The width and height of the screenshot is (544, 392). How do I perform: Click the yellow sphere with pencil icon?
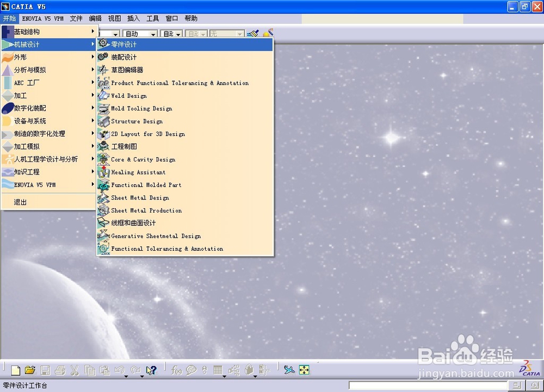point(268,33)
